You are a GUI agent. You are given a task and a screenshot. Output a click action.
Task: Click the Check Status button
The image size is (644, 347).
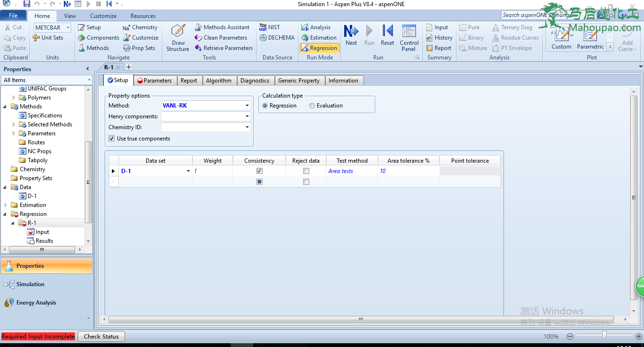[101, 336]
